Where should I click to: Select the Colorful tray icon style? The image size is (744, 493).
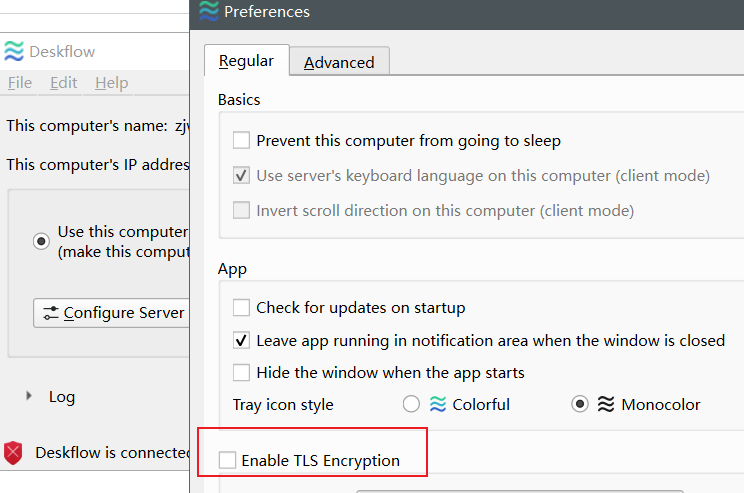411,405
